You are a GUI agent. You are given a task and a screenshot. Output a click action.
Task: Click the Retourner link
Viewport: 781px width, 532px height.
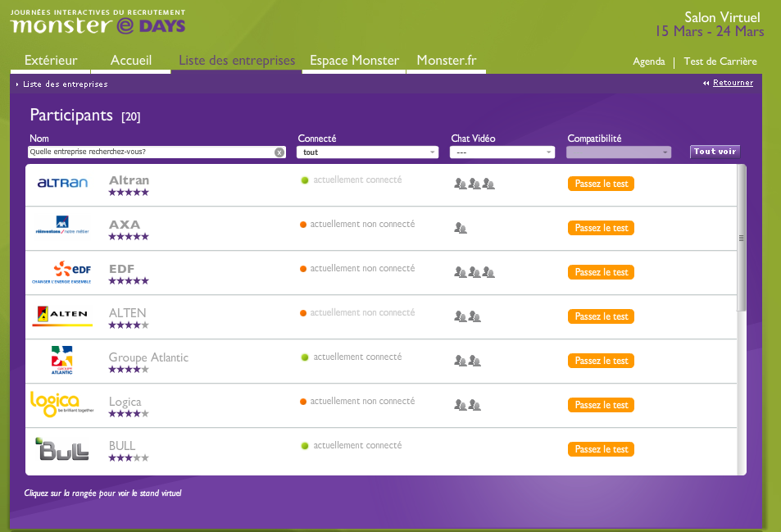[x=733, y=83]
